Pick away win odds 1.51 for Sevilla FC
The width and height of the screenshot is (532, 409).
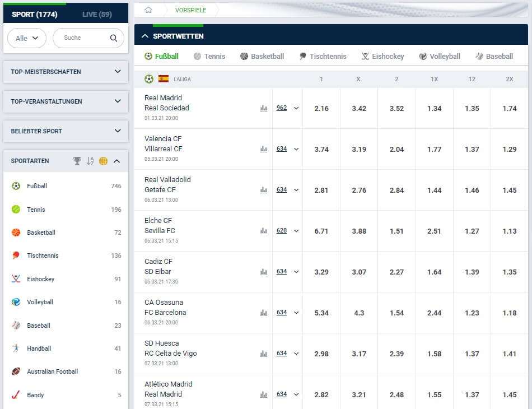click(x=396, y=231)
